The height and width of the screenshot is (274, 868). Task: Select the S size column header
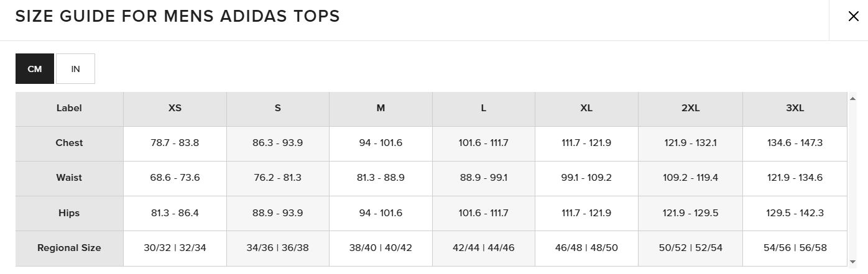pyautogui.click(x=278, y=108)
